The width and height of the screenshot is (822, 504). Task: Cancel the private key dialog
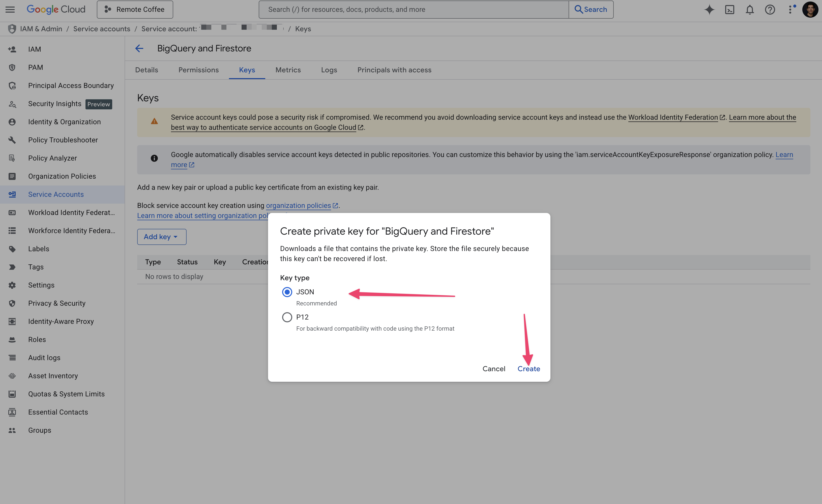click(493, 369)
